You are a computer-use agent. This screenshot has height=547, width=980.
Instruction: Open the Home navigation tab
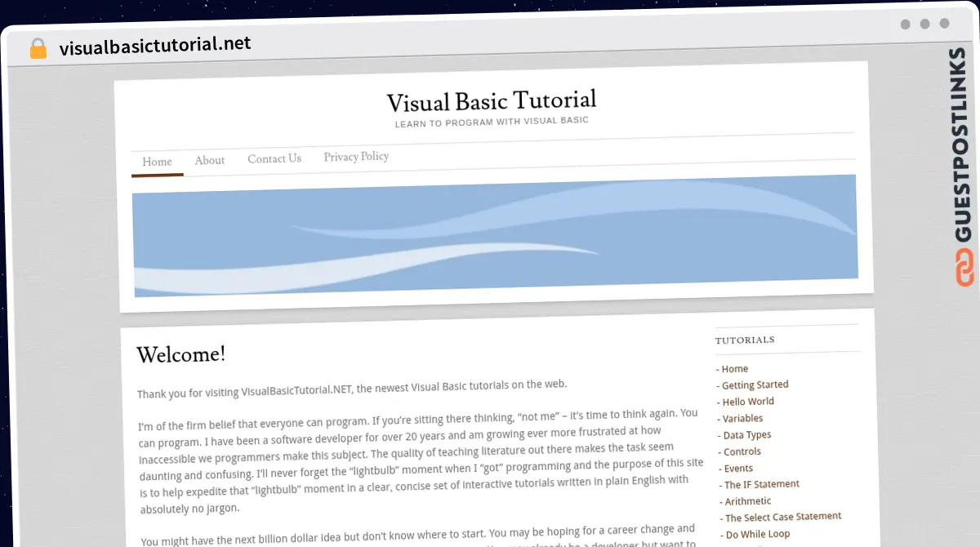click(157, 162)
